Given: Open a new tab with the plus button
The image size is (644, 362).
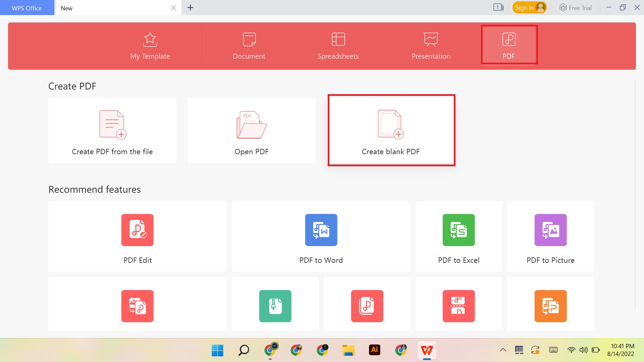Looking at the screenshot, I should tap(191, 7).
